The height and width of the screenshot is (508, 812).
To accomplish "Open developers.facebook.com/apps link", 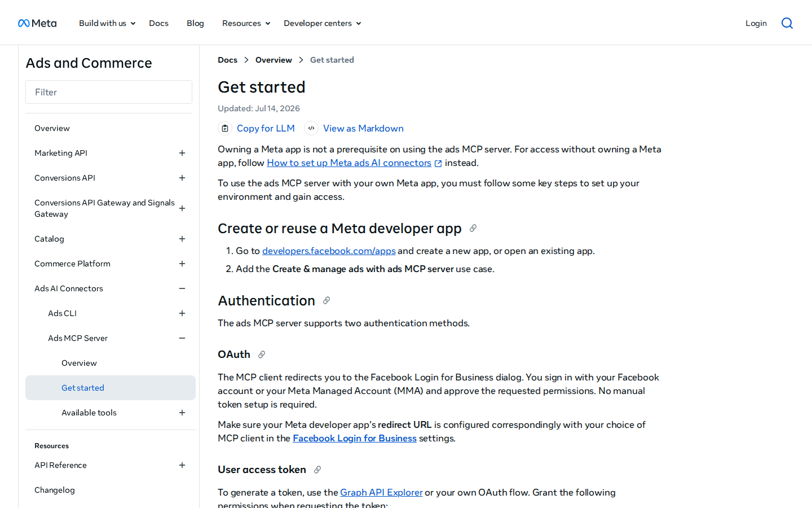I will click(x=329, y=251).
